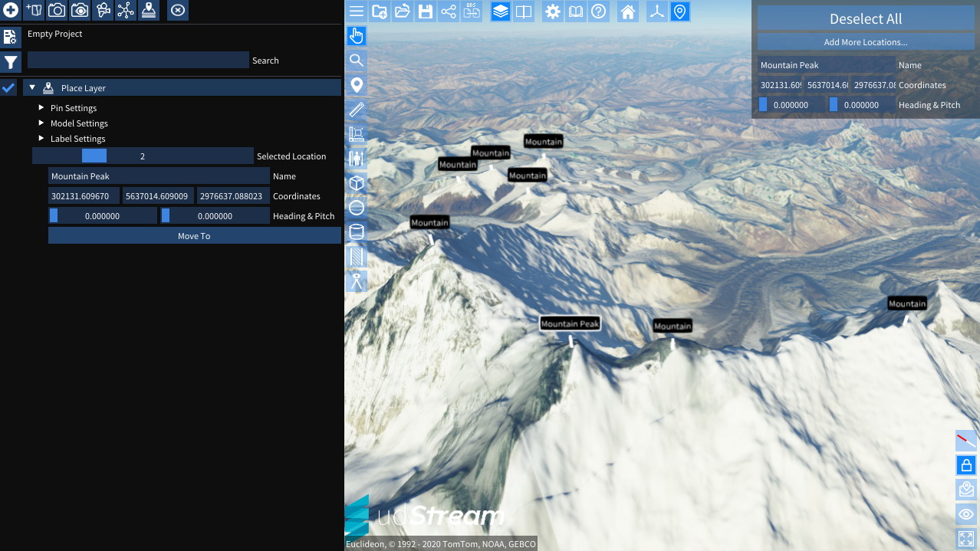Click the home view icon

coord(627,11)
